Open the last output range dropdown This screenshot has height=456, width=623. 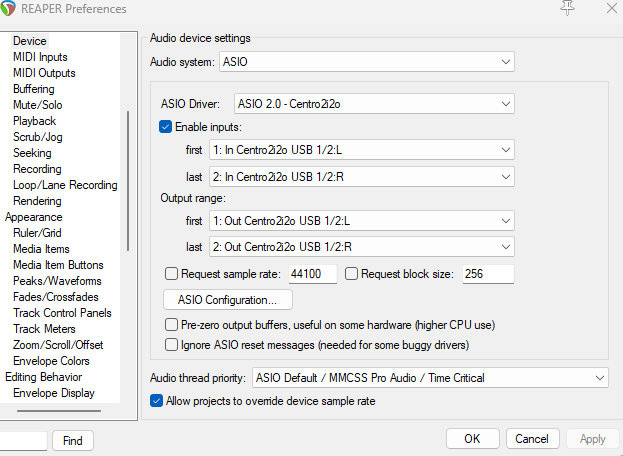pos(362,247)
